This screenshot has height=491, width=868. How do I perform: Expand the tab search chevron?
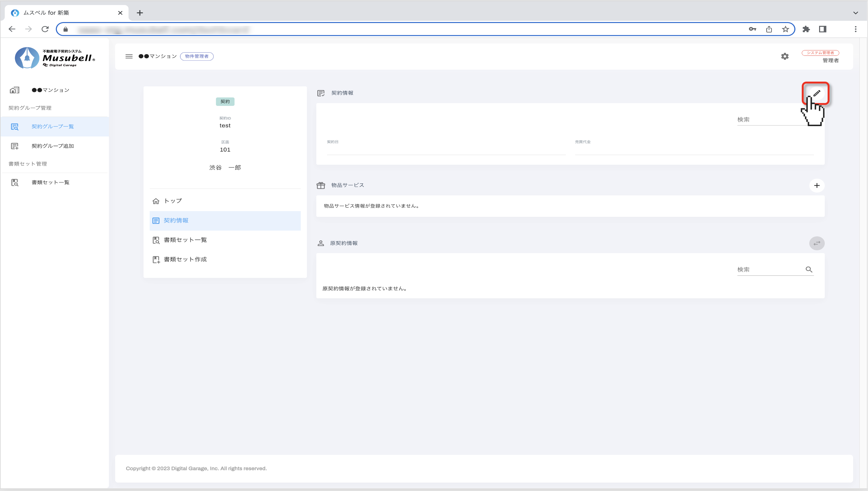855,13
